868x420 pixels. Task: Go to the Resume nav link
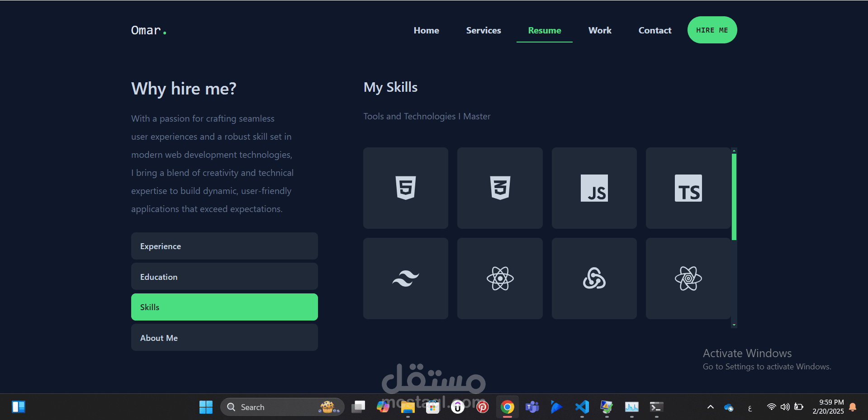pos(545,30)
